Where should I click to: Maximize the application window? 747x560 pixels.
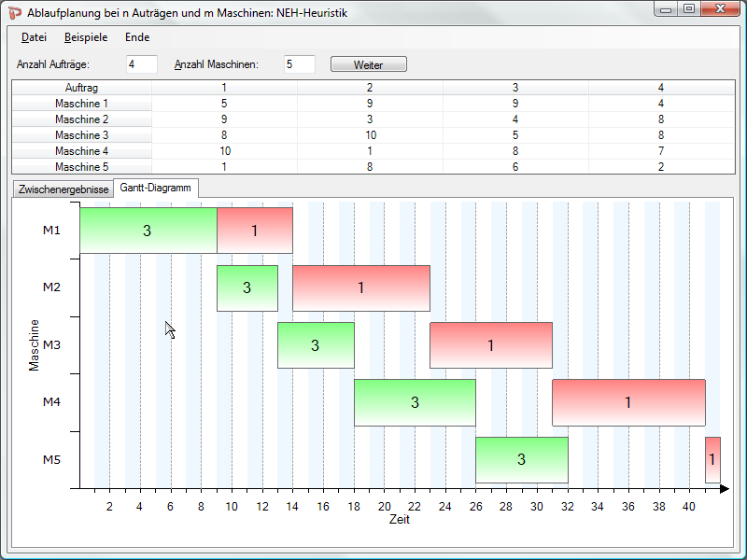(x=689, y=9)
